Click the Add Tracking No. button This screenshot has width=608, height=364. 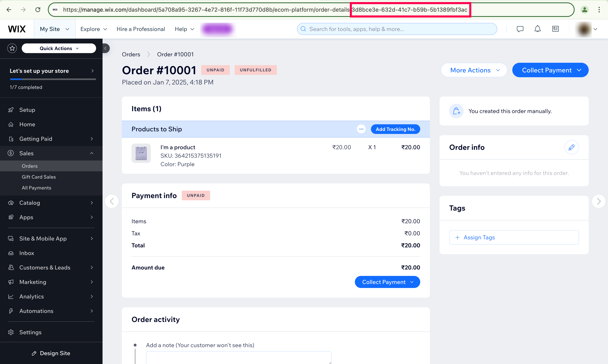[395, 129]
